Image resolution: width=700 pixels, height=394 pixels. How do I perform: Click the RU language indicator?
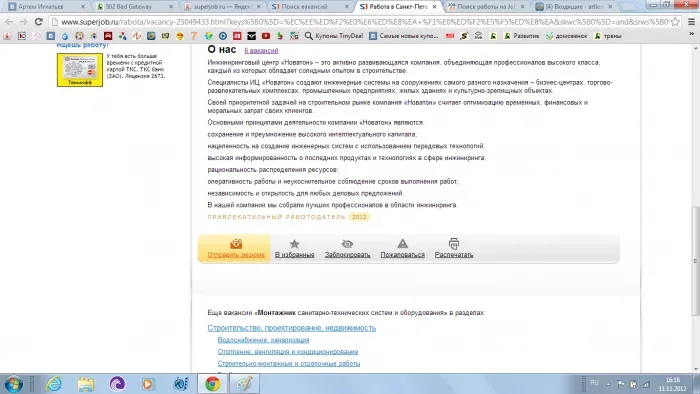point(594,383)
